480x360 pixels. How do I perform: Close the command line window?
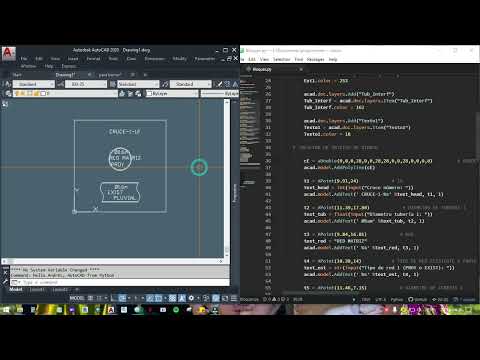5,273
